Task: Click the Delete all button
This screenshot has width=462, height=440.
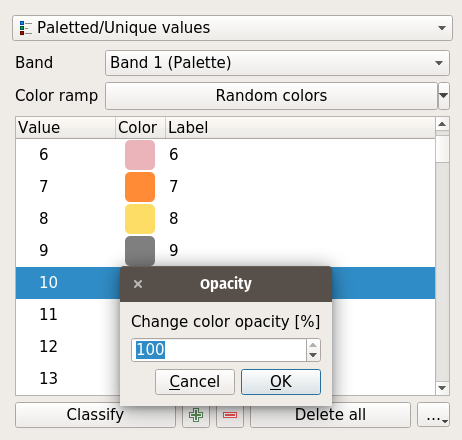Action: (330, 415)
